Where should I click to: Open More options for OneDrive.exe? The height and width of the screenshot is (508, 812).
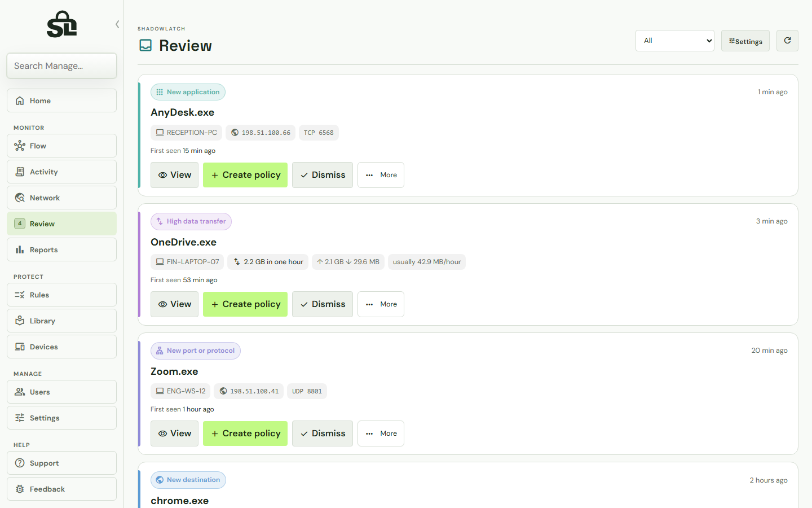[x=381, y=304]
